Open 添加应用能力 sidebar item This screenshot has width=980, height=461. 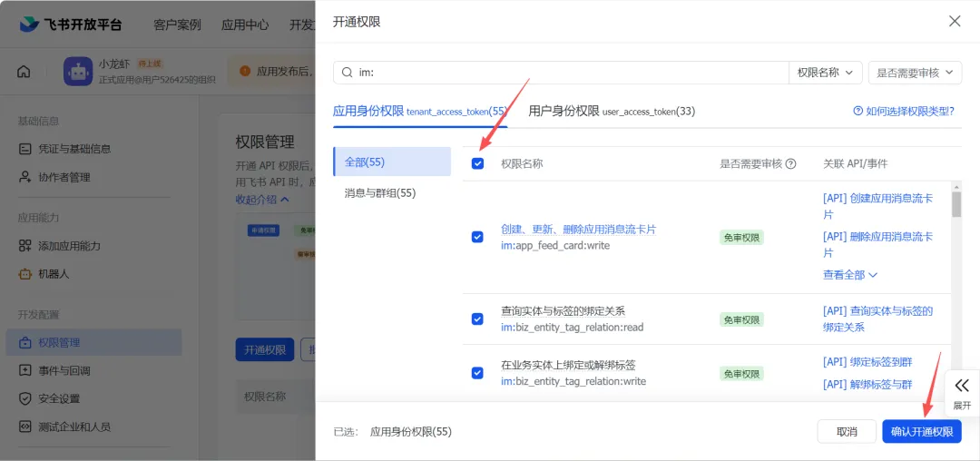coord(93,246)
